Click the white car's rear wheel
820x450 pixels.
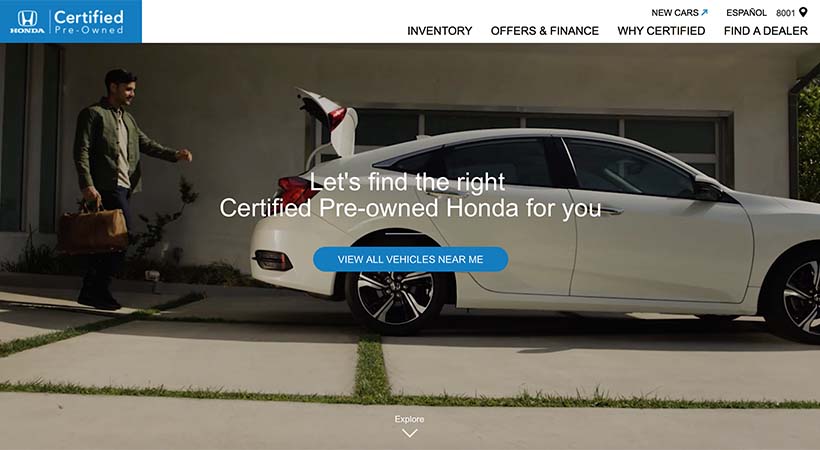pyautogui.click(x=395, y=296)
